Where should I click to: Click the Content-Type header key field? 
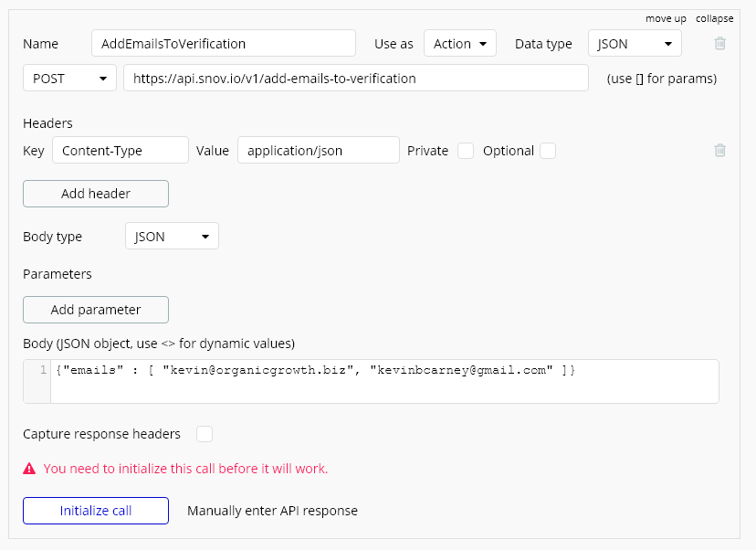point(121,151)
